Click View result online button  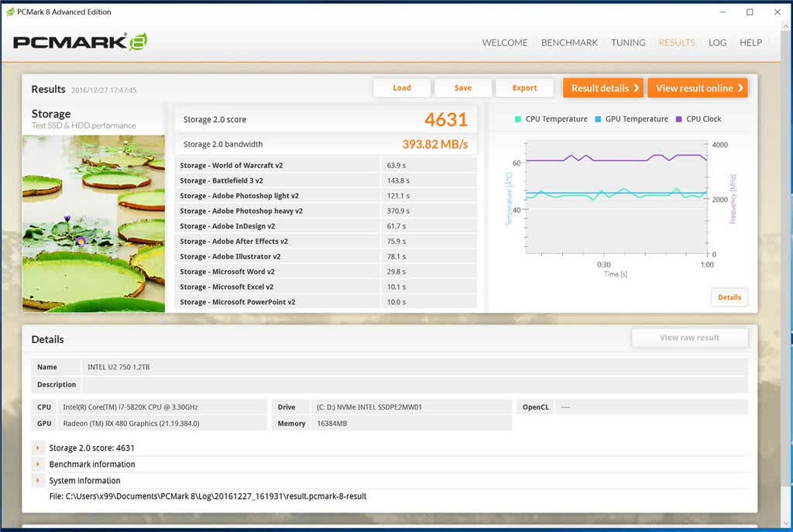pos(698,88)
